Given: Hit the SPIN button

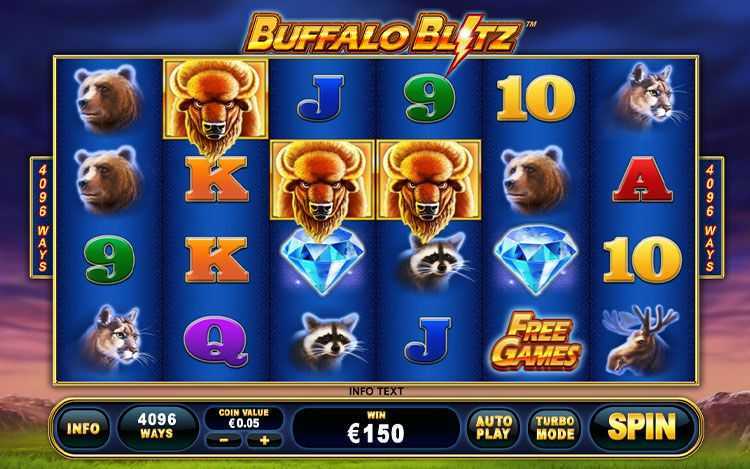Looking at the screenshot, I should click(642, 427).
